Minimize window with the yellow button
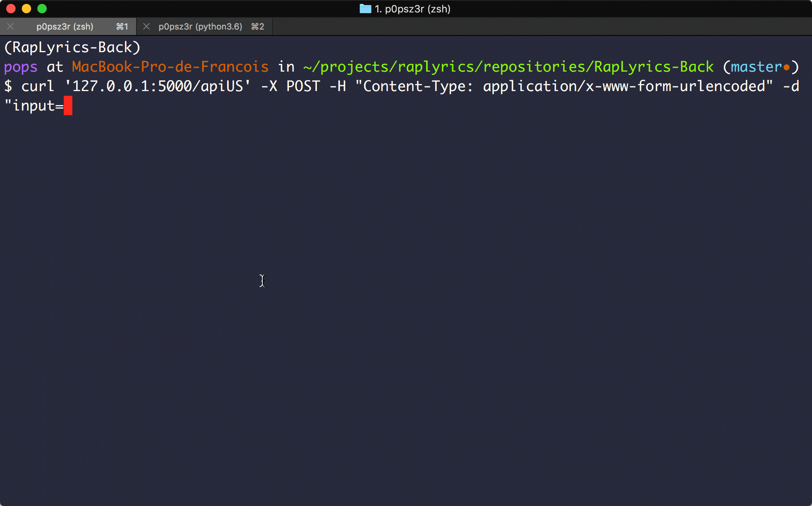Image resolution: width=812 pixels, height=506 pixels. 26,9
